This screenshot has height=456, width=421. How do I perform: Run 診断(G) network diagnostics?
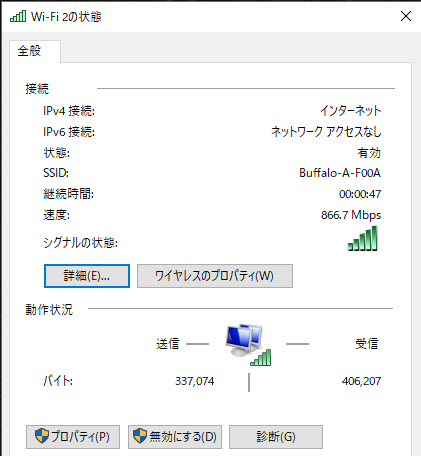click(x=276, y=437)
